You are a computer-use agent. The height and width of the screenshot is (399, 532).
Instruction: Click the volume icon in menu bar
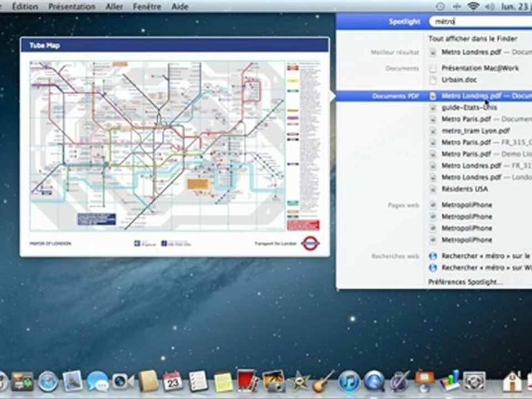pyautogui.click(x=489, y=6)
